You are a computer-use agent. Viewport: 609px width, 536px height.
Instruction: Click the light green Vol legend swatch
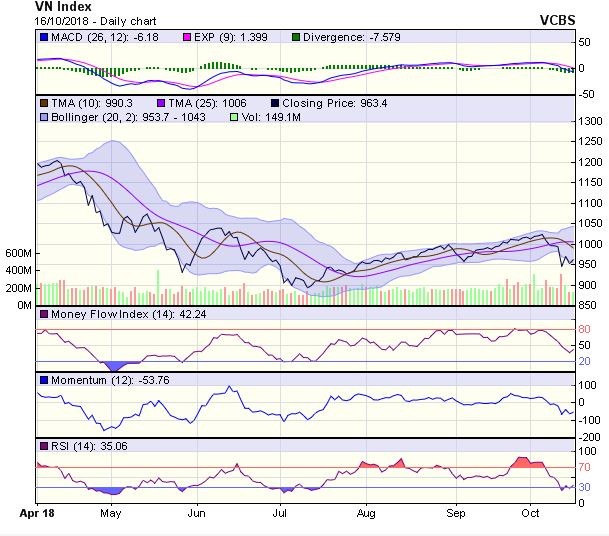[234, 117]
